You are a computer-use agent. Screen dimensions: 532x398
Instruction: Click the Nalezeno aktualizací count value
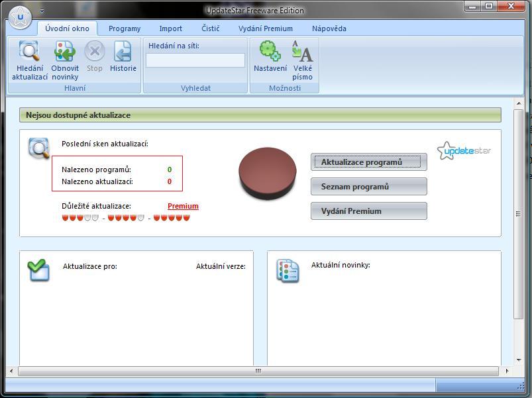pyautogui.click(x=170, y=181)
